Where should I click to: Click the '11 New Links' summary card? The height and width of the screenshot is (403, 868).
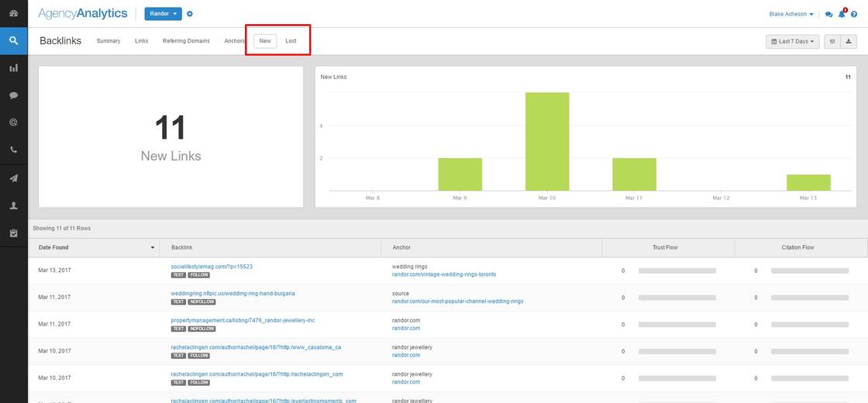[171, 137]
